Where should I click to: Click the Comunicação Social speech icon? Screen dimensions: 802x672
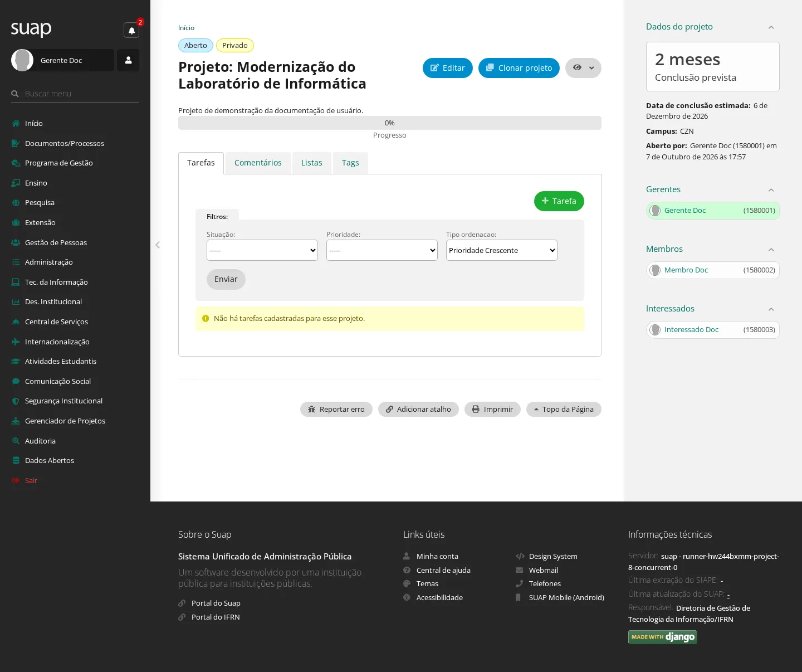click(16, 381)
